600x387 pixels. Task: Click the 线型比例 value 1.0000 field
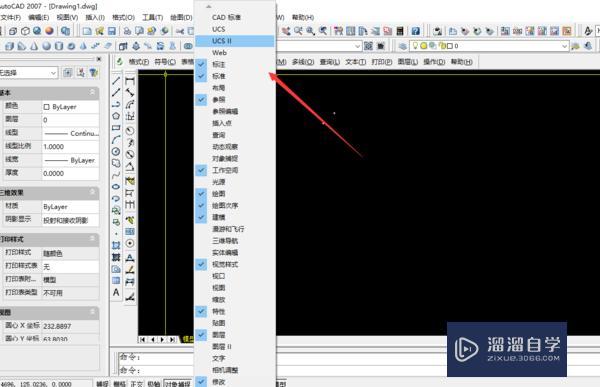[x=70, y=147]
